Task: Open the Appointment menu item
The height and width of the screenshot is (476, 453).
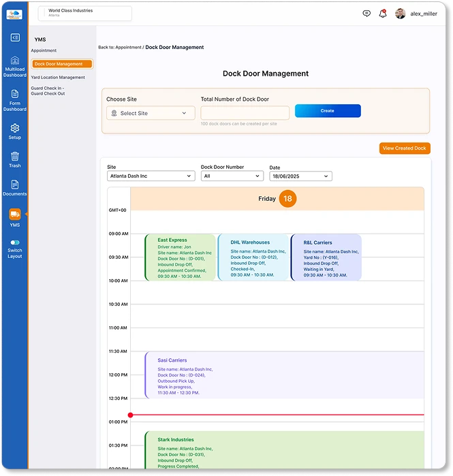Action: coord(44,50)
